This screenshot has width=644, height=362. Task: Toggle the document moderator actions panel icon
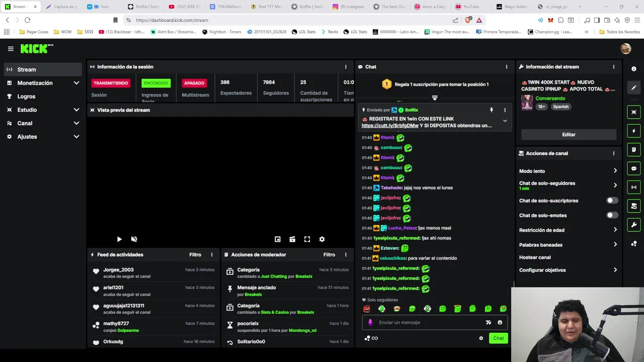click(634, 150)
